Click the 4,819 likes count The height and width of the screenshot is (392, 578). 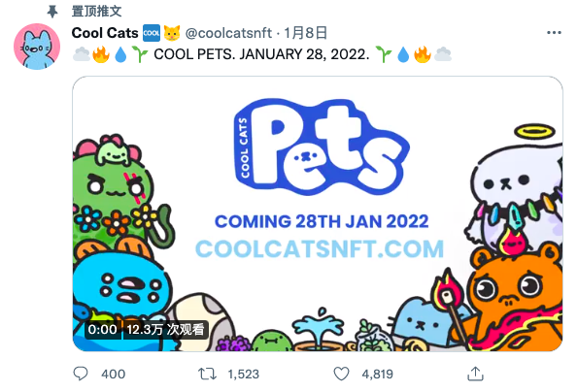click(377, 374)
